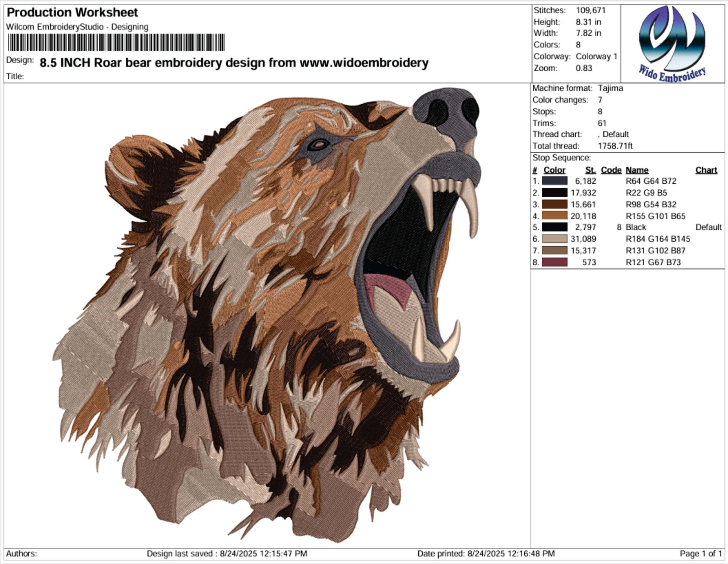Click the Colorway 1 value
Screen dimensions: 728x564
coord(596,56)
